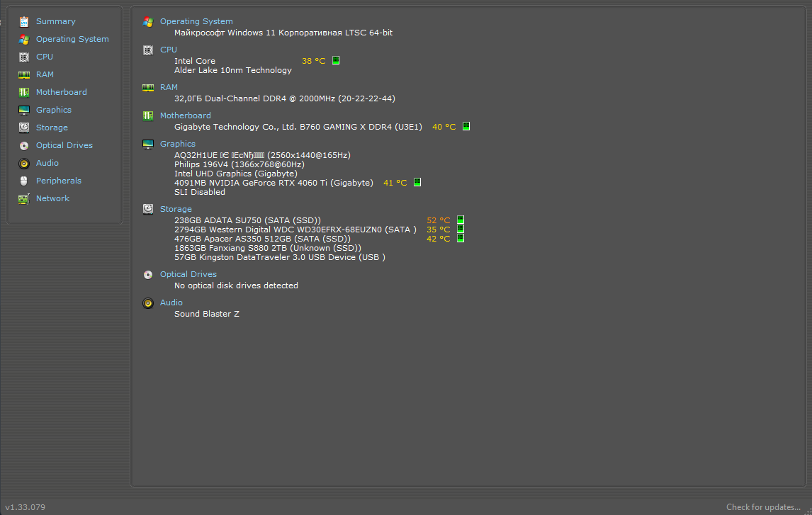812x515 pixels.
Task: Click the Alder Lake 10nm Technology line
Action: tap(233, 70)
